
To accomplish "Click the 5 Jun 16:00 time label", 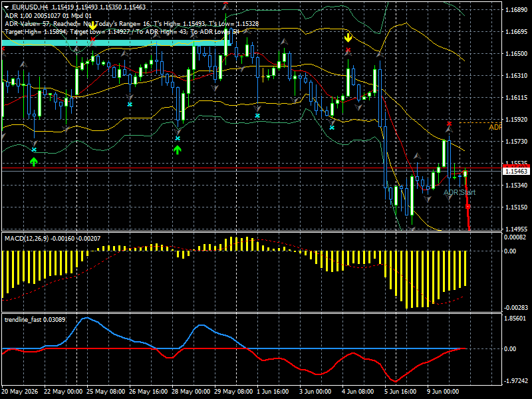I will tap(400, 392).
